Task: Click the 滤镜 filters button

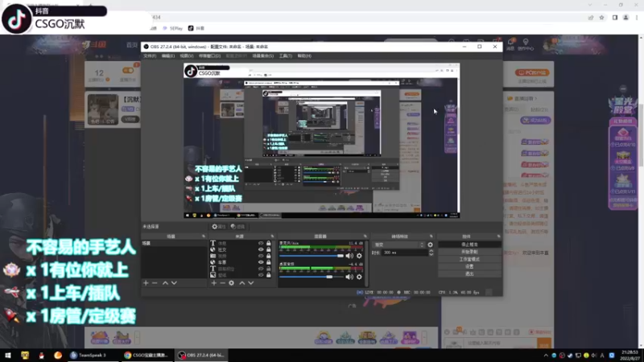Action: click(x=237, y=227)
